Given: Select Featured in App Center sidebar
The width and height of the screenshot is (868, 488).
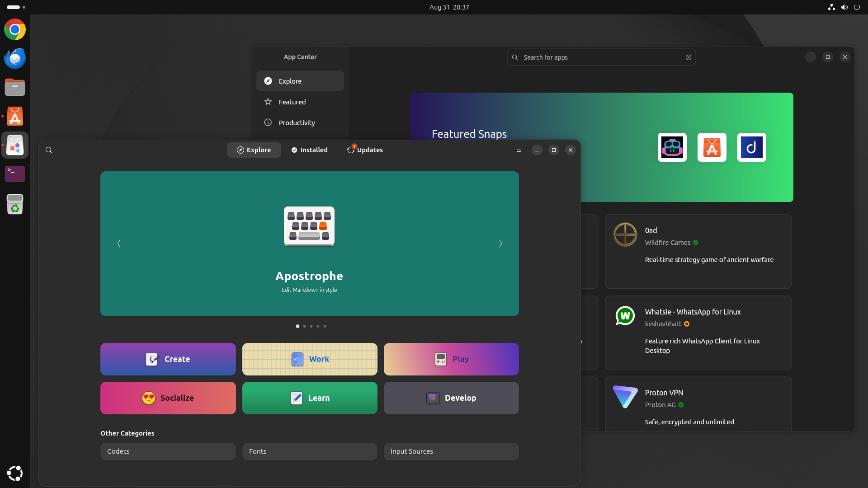Looking at the screenshot, I should (300, 102).
